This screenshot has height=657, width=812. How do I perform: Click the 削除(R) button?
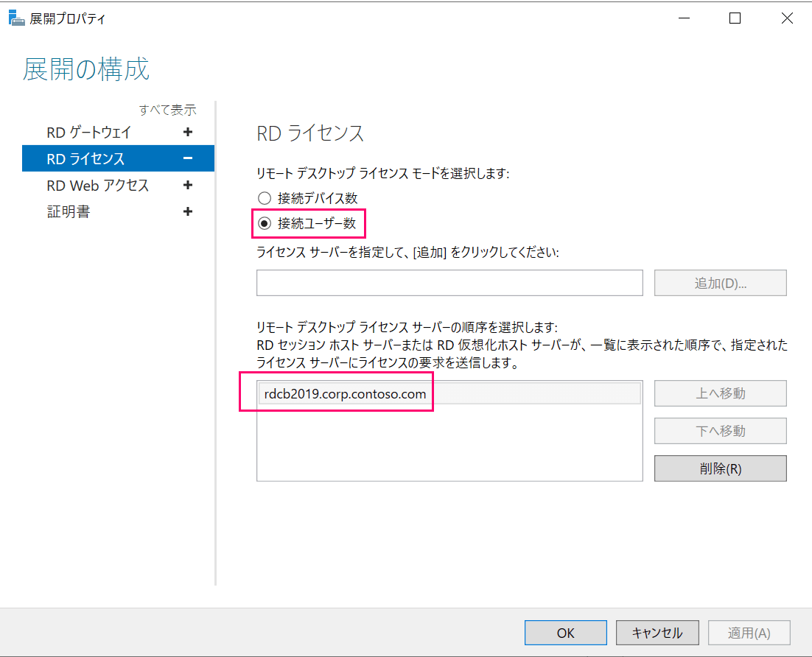click(720, 468)
